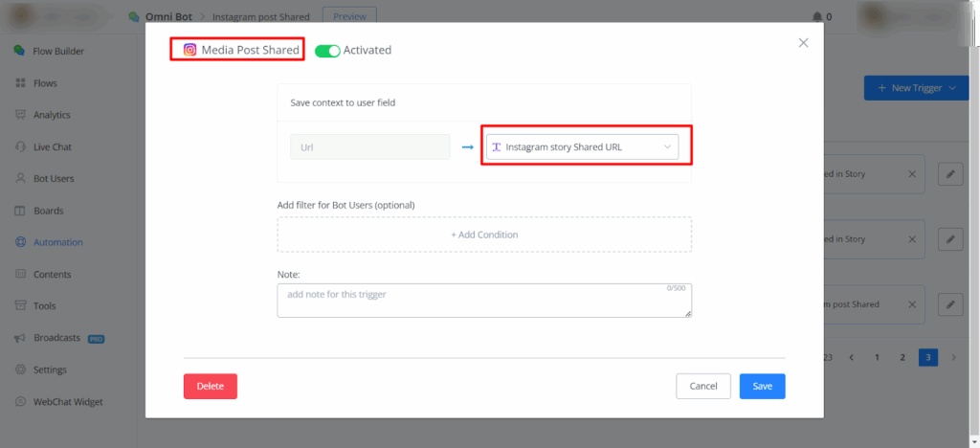Open the Boards sidebar item
Viewport: 980px width, 448px height.
coord(48,211)
